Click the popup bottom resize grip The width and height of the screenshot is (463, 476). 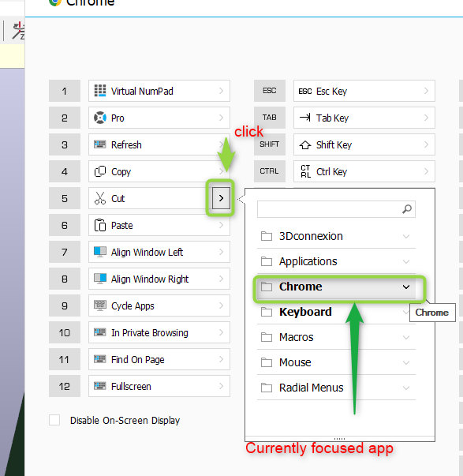[339, 439]
